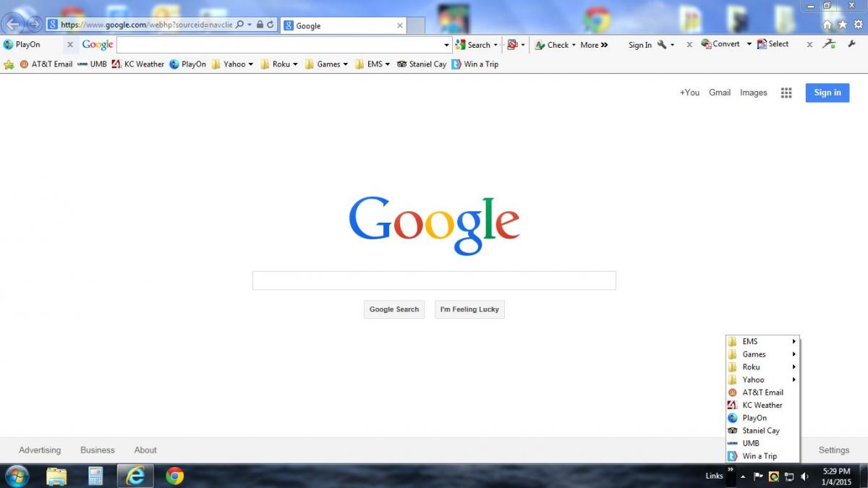Click the address bar search magnifier icon
Viewport: 868px width, 488px height.
[239, 25]
